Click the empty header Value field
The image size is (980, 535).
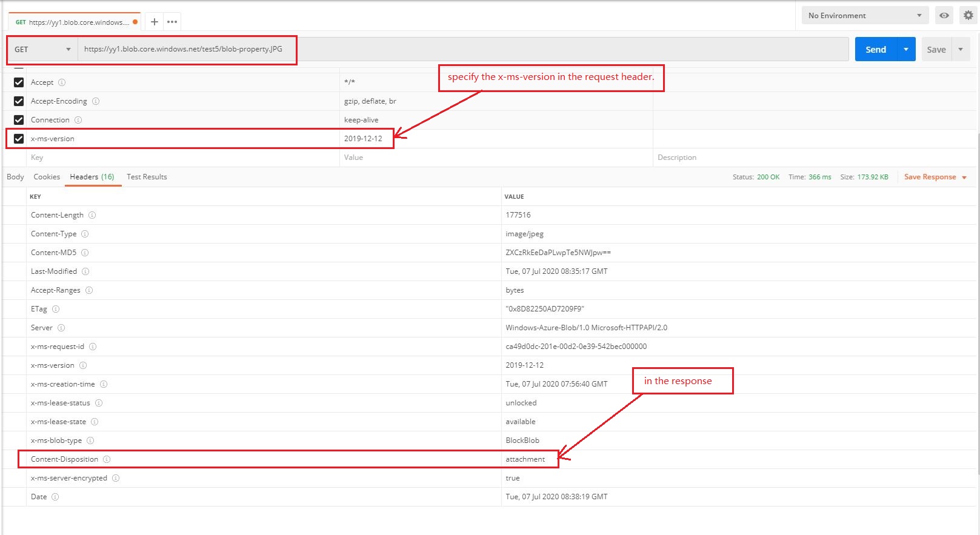point(496,158)
